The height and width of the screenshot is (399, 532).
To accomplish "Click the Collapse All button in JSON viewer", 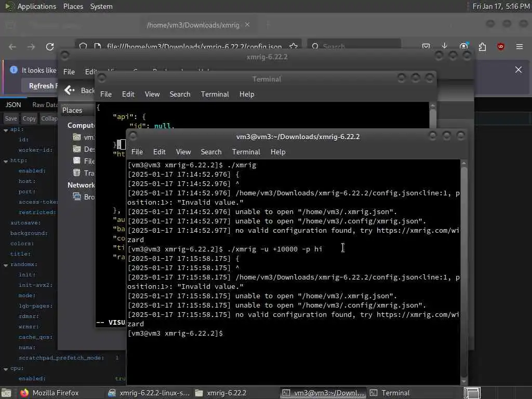I will pyautogui.click(x=48, y=118).
